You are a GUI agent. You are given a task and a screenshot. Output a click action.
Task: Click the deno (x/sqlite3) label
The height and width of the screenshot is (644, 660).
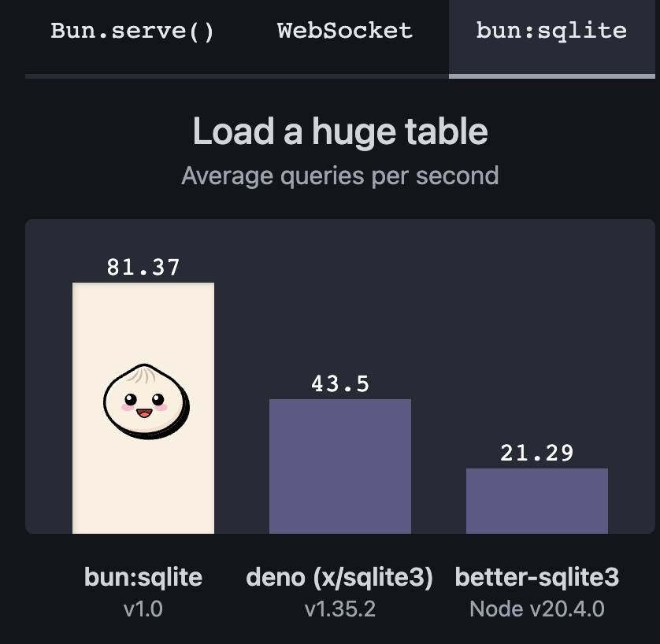[339, 577]
